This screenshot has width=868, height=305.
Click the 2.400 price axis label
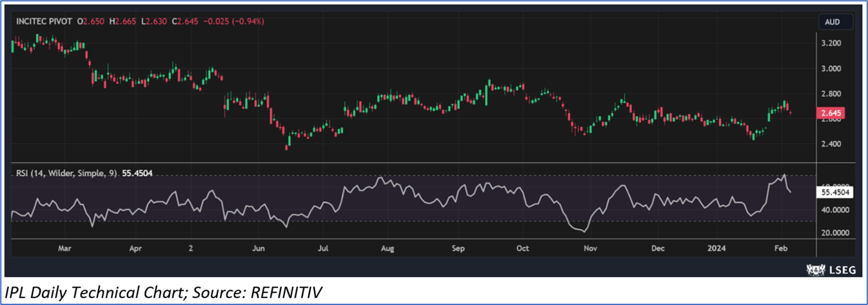[833, 144]
